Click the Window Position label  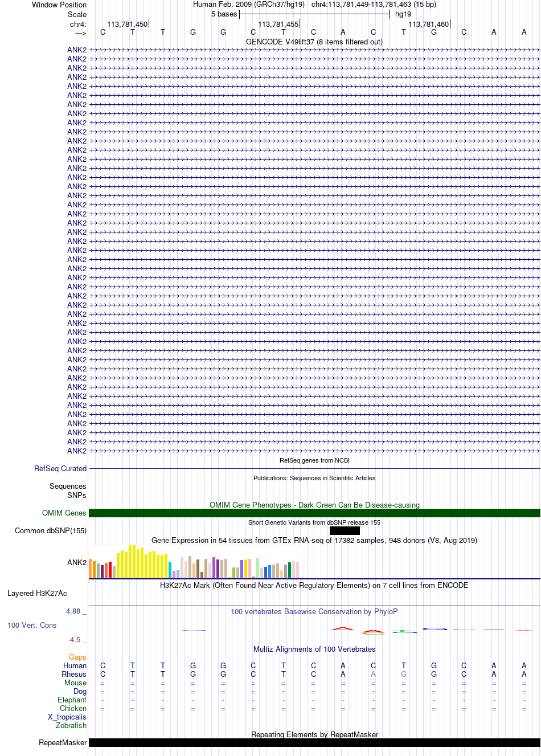[x=59, y=5]
